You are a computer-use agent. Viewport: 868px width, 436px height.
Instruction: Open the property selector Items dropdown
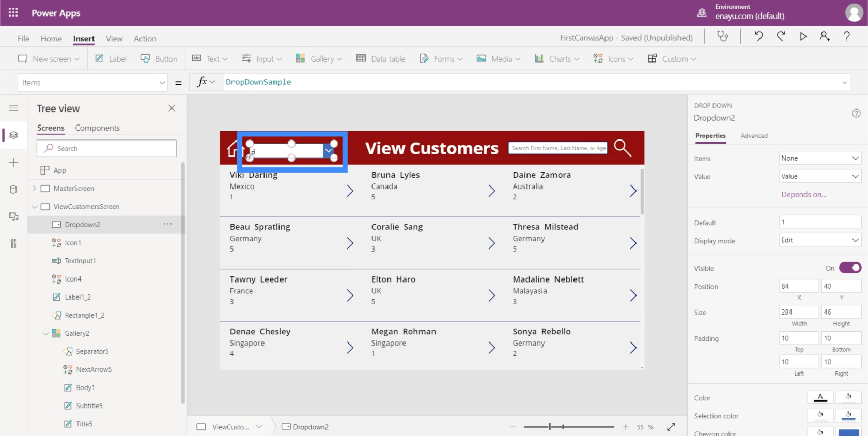click(92, 83)
